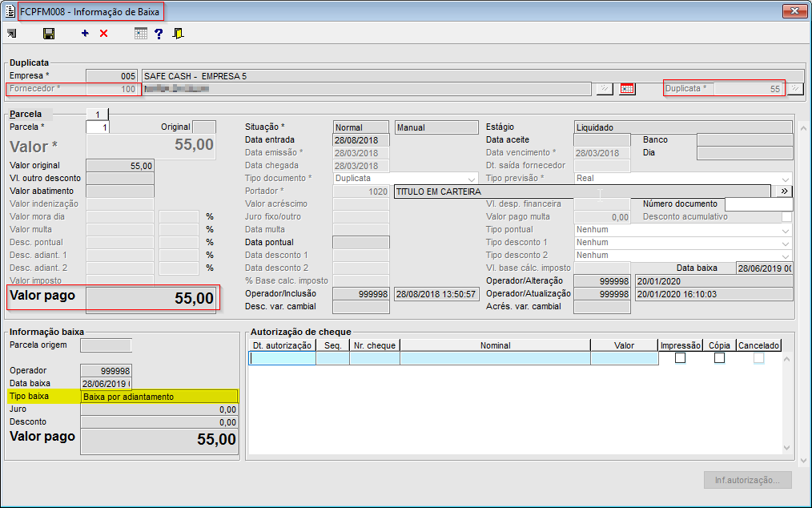Click the Portador code field 1020

point(361,192)
